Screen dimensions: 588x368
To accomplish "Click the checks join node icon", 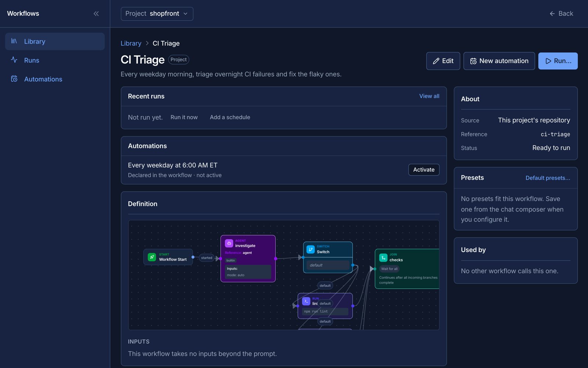I will (x=383, y=258).
